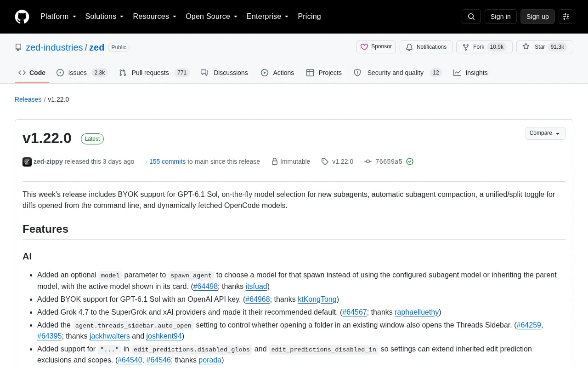
Task: Switch to the Code tab
Action: 32,73
